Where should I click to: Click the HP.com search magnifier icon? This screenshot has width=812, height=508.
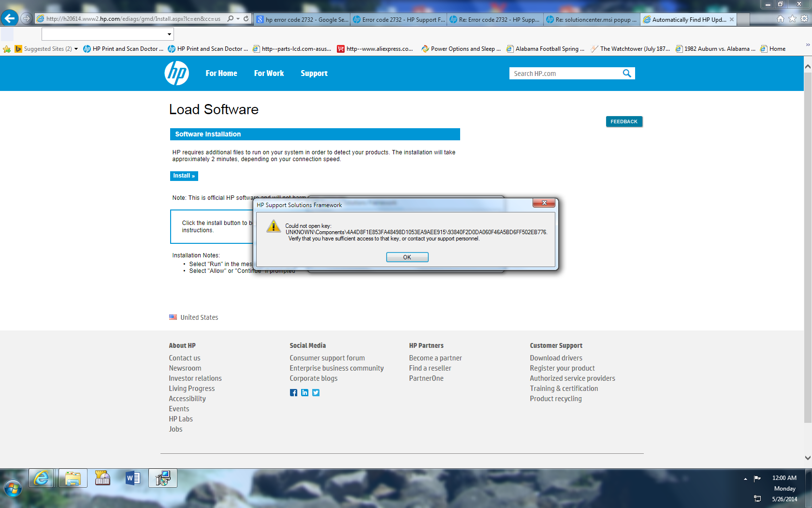(x=627, y=74)
